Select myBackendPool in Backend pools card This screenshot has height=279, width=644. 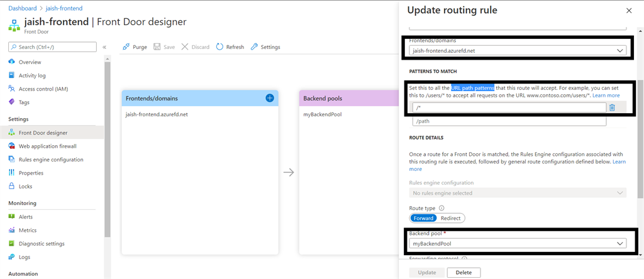coord(323,114)
